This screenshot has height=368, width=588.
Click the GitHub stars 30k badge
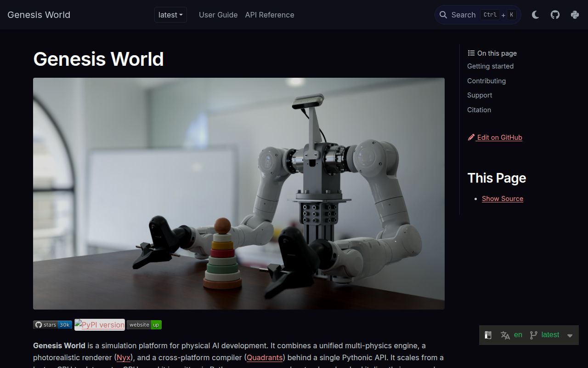(x=52, y=325)
